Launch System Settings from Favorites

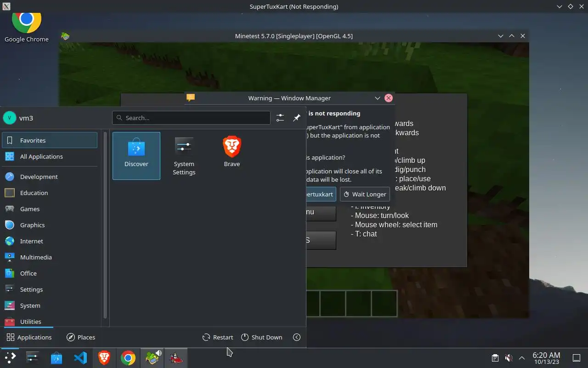184,155
